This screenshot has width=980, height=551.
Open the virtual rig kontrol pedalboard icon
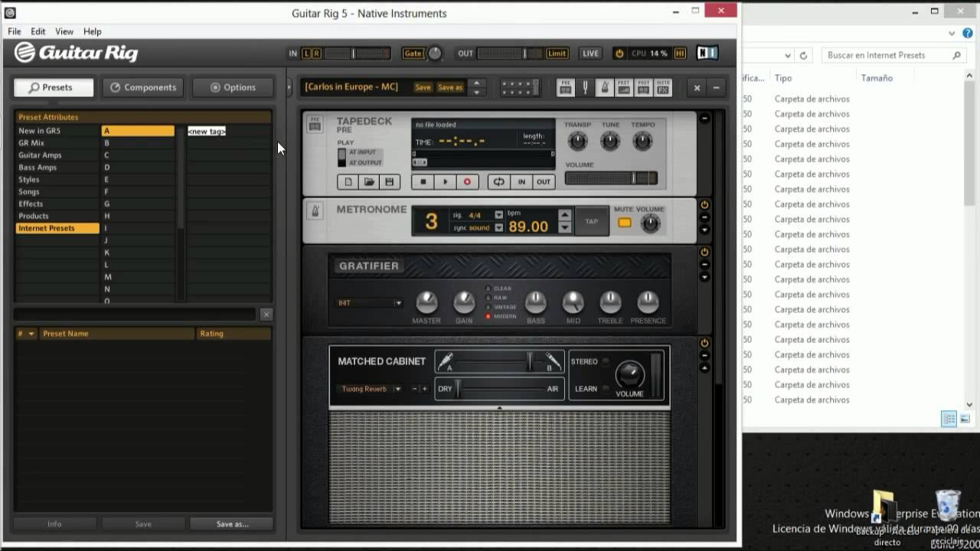[x=521, y=87]
